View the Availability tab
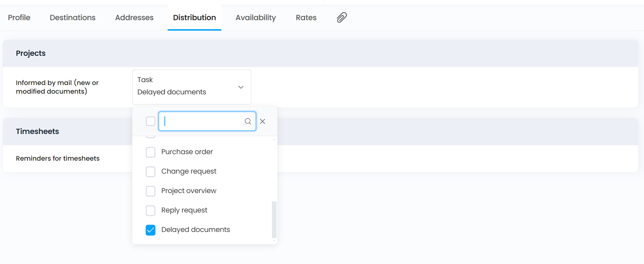The width and height of the screenshot is (644, 264). [x=256, y=18]
